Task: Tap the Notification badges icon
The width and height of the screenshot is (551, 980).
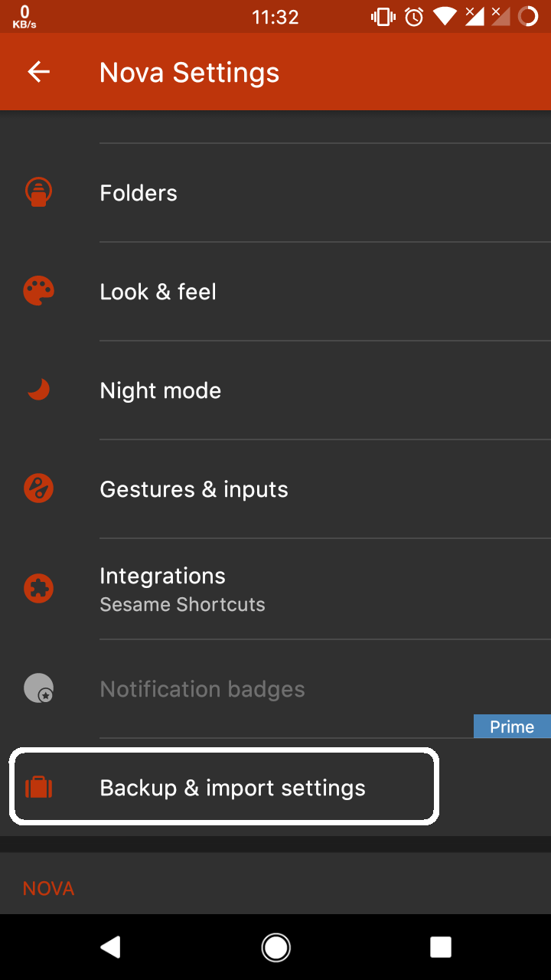Action: pos(38,688)
